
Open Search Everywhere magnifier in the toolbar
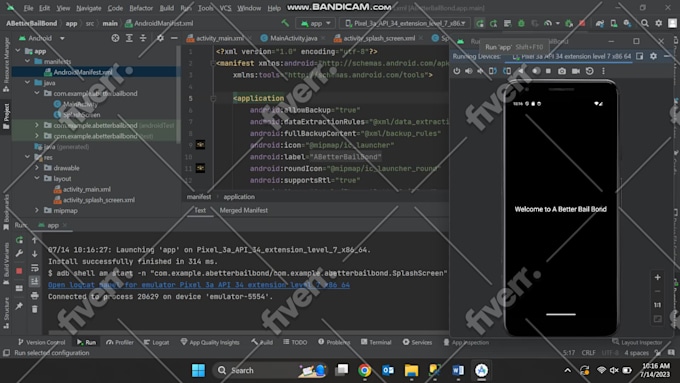point(645,23)
